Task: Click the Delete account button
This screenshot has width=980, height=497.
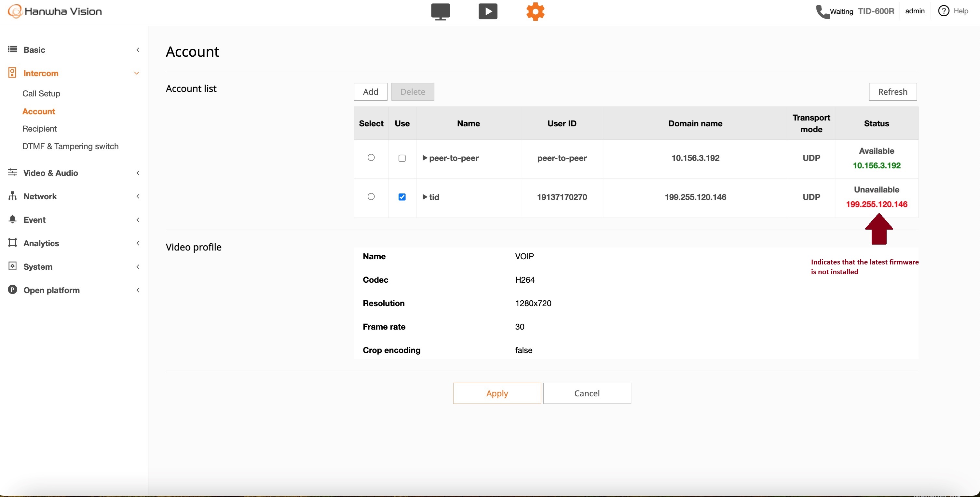Action: click(413, 92)
